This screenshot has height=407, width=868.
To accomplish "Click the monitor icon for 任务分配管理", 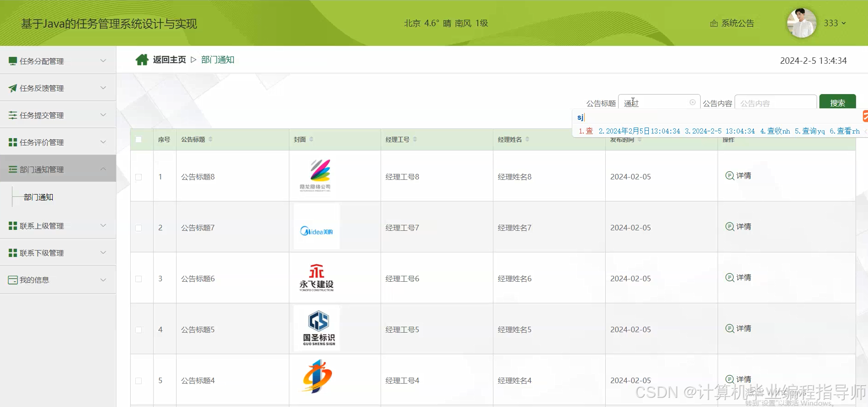I will click(13, 61).
